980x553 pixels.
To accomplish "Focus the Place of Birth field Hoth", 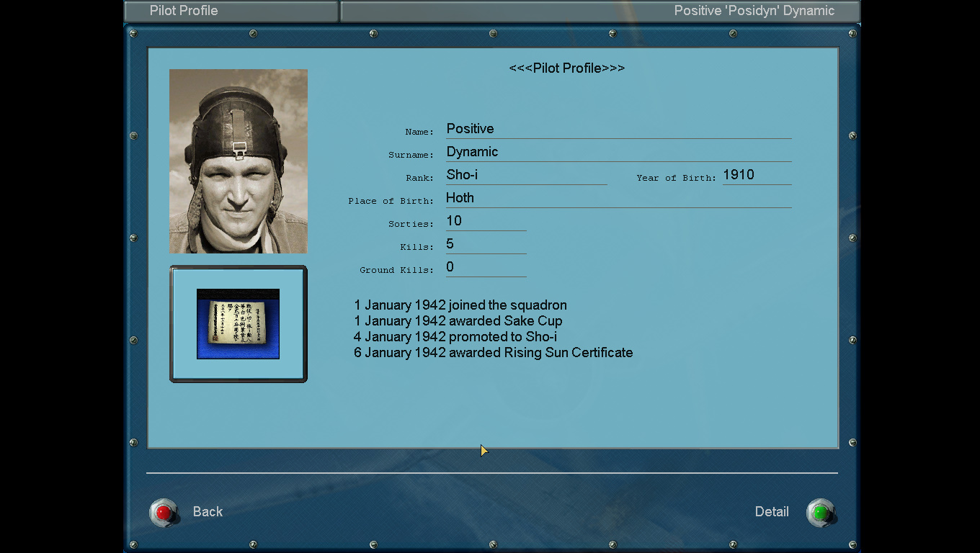I will [618, 198].
